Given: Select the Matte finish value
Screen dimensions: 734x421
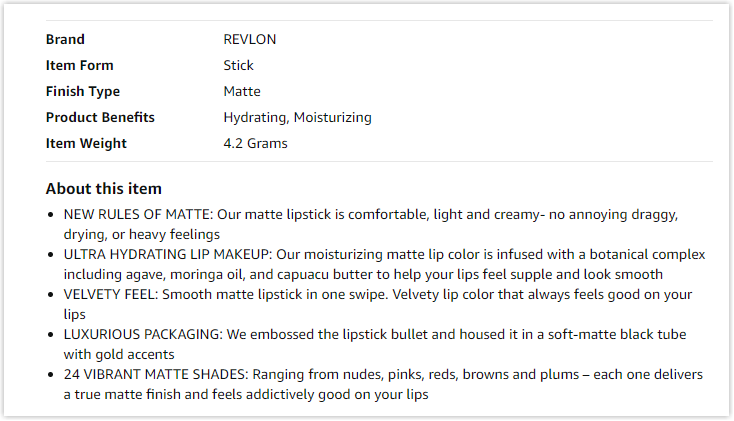Looking at the screenshot, I should click(x=242, y=91).
